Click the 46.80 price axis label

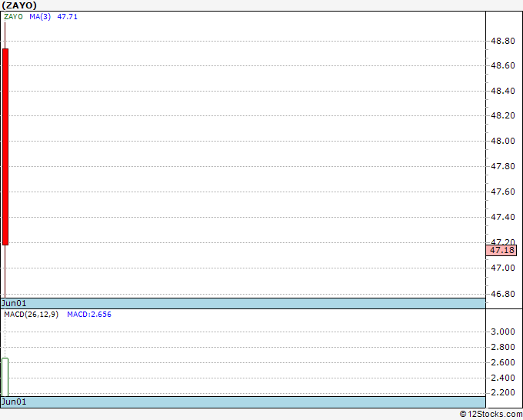(x=503, y=294)
